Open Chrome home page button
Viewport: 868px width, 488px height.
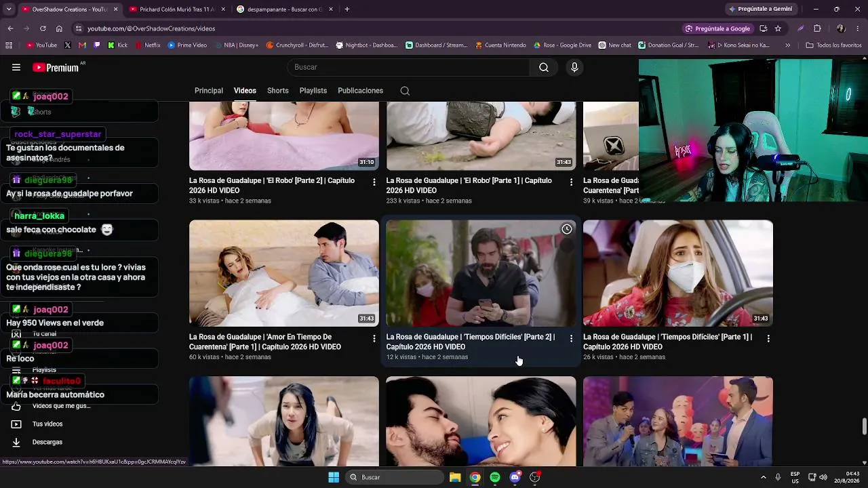click(x=59, y=28)
